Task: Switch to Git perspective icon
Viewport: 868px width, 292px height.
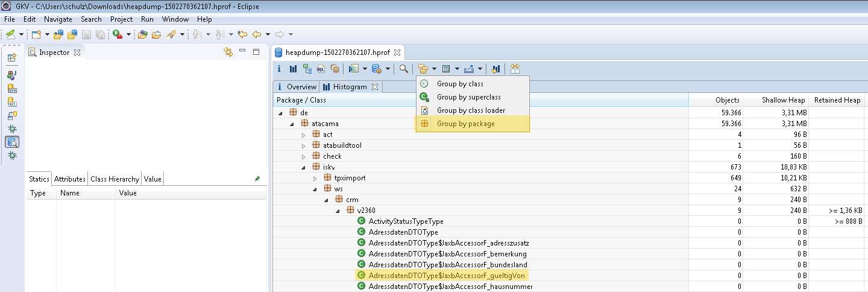Action: 11,101
